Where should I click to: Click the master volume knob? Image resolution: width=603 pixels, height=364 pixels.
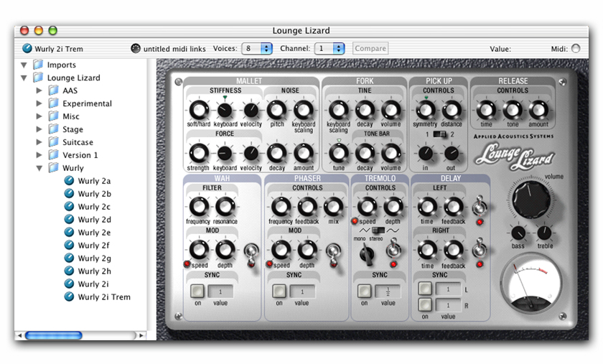pyautogui.click(x=531, y=200)
